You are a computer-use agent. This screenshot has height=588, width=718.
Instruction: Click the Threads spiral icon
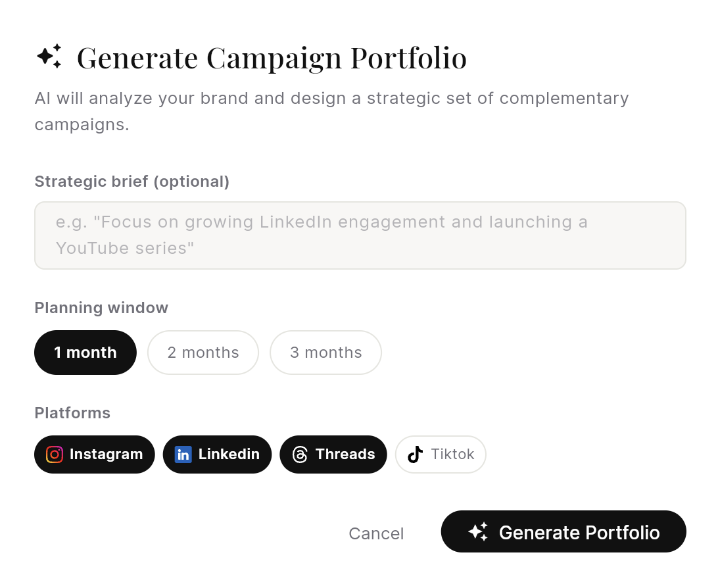coord(300,454)
